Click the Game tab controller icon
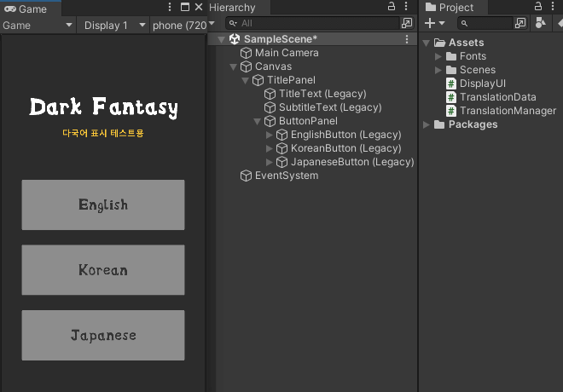The width and height of the screenshot is (563, 392). point(10,9)
